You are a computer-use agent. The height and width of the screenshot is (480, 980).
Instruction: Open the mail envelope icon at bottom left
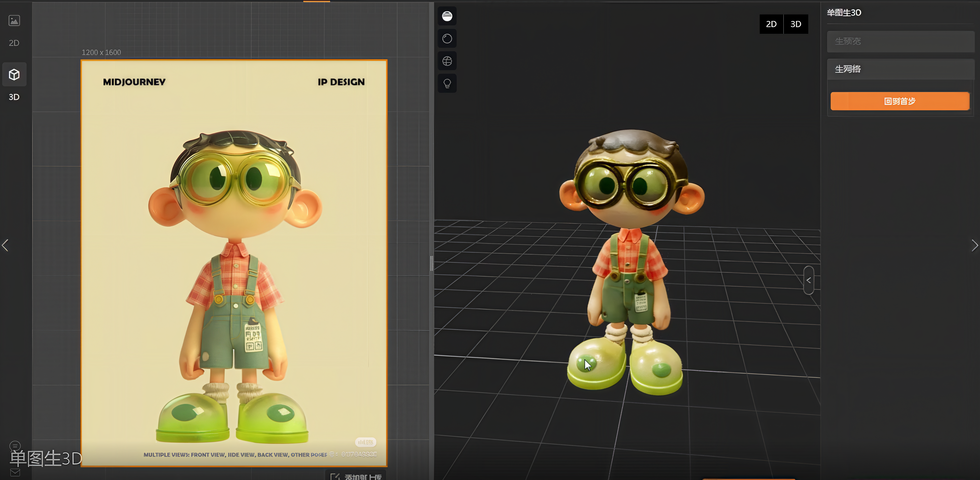coord(15,472)
